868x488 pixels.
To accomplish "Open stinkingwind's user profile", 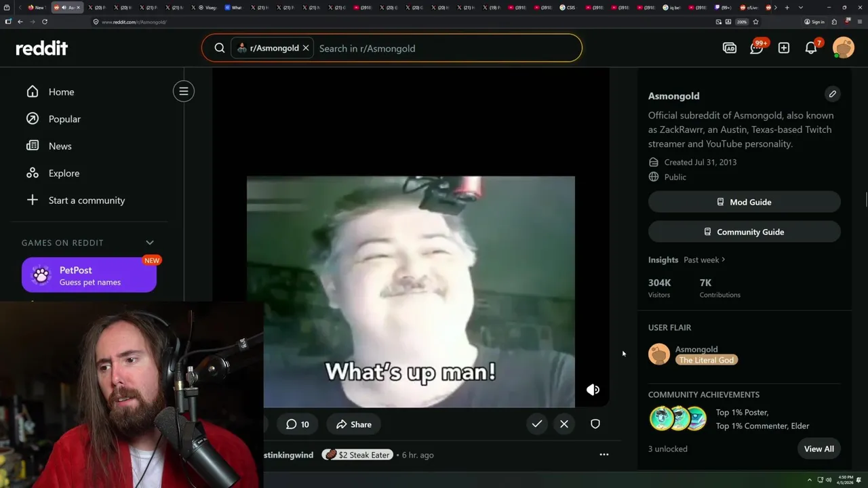I will (289, 455).
